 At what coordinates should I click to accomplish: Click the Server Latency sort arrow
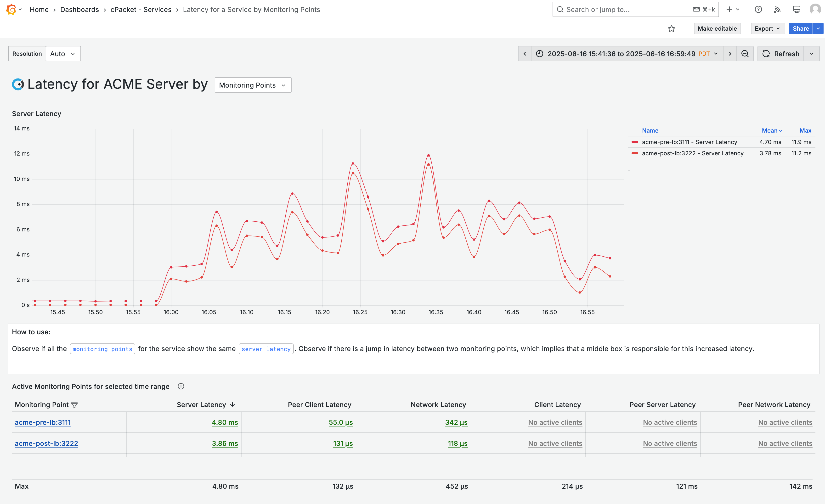[232, 405]
